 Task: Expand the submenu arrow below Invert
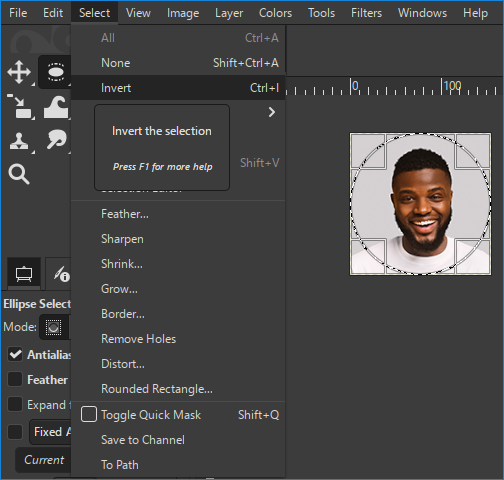pos(272,112)
